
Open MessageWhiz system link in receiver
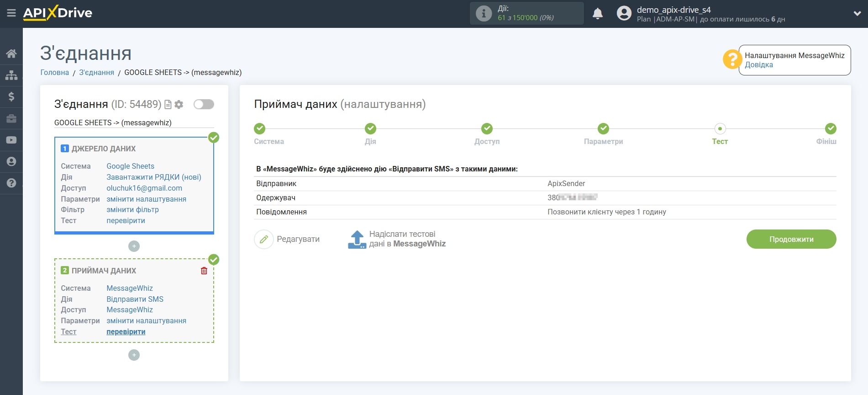tap(130, 288)
